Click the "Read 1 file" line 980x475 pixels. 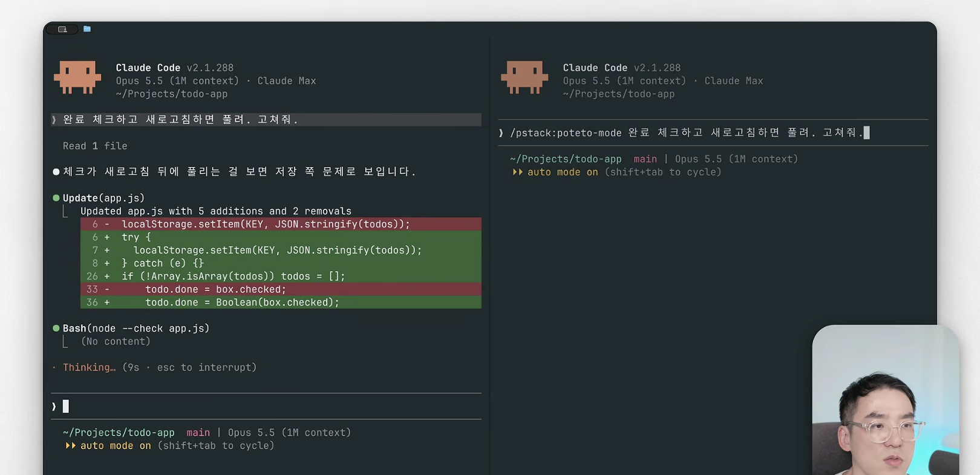[95, 146]
